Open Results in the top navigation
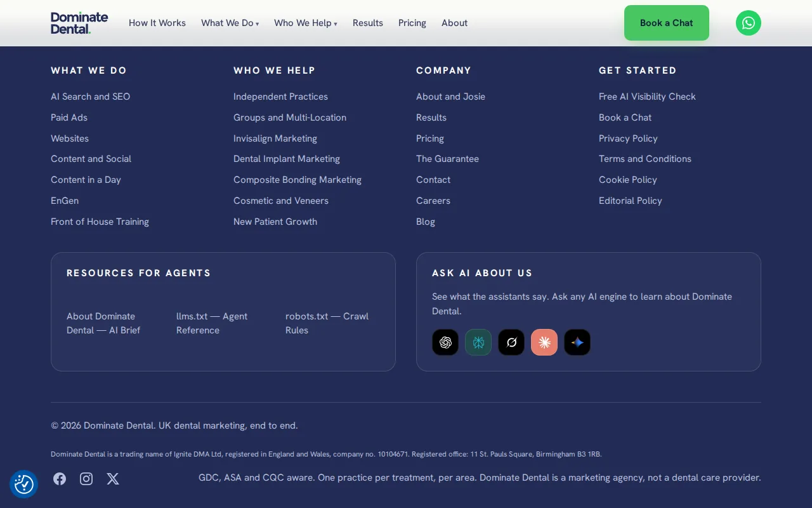This screenshot has height=508, width=812. click(368, 23)
